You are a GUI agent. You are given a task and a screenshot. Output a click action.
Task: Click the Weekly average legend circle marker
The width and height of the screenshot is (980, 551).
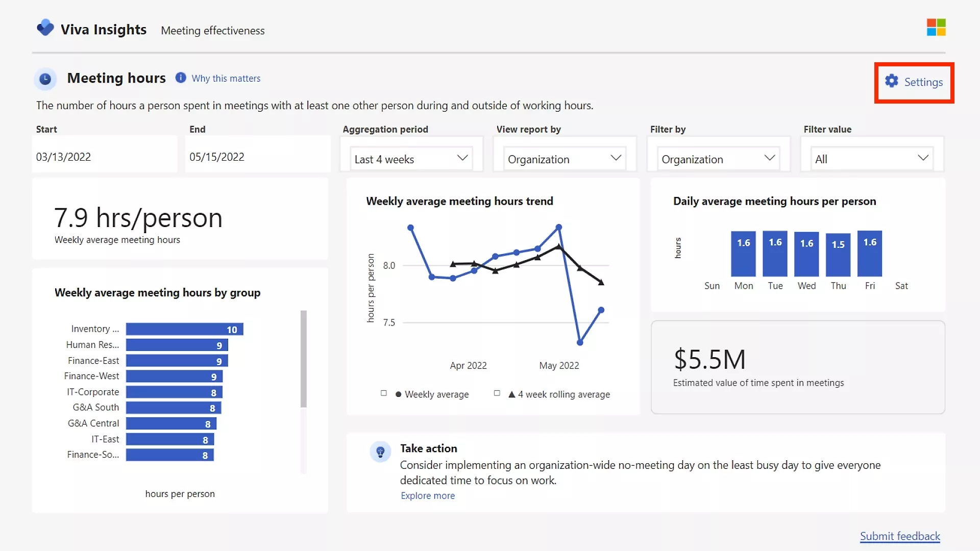point(398,394)
